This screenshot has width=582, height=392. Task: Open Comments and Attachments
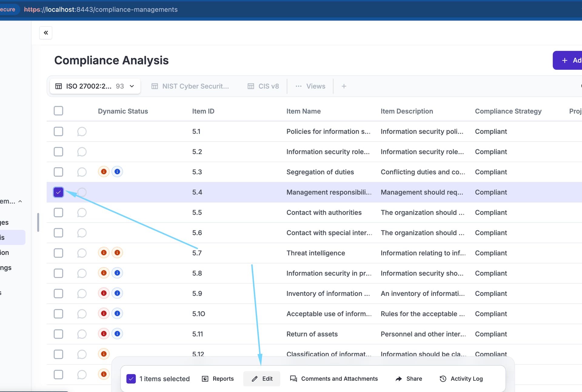click(334, 379)
